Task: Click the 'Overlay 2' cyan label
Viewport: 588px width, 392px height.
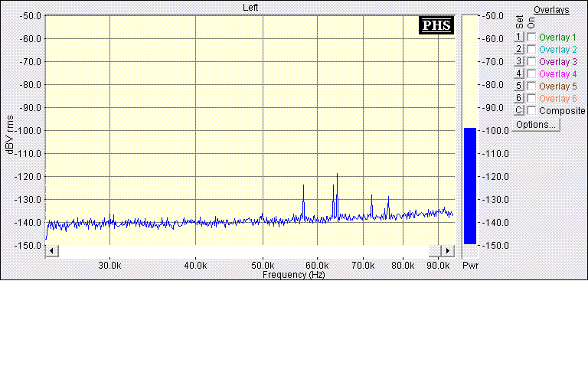Action: [557, 50]
